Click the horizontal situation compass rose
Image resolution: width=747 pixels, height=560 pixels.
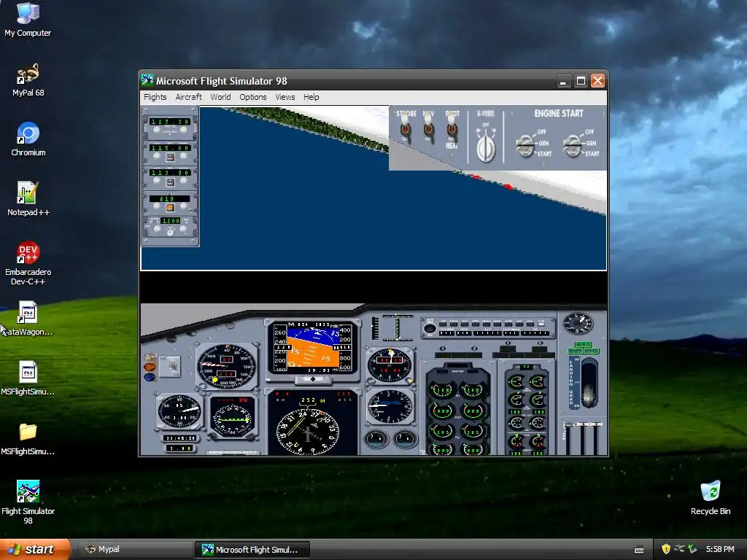[308, 432]
